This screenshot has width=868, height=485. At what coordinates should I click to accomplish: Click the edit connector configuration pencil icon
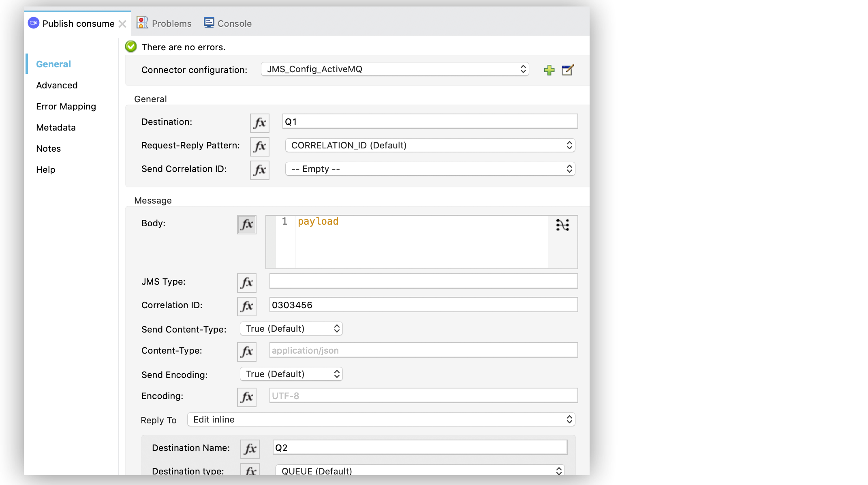[x=567, y=70]
